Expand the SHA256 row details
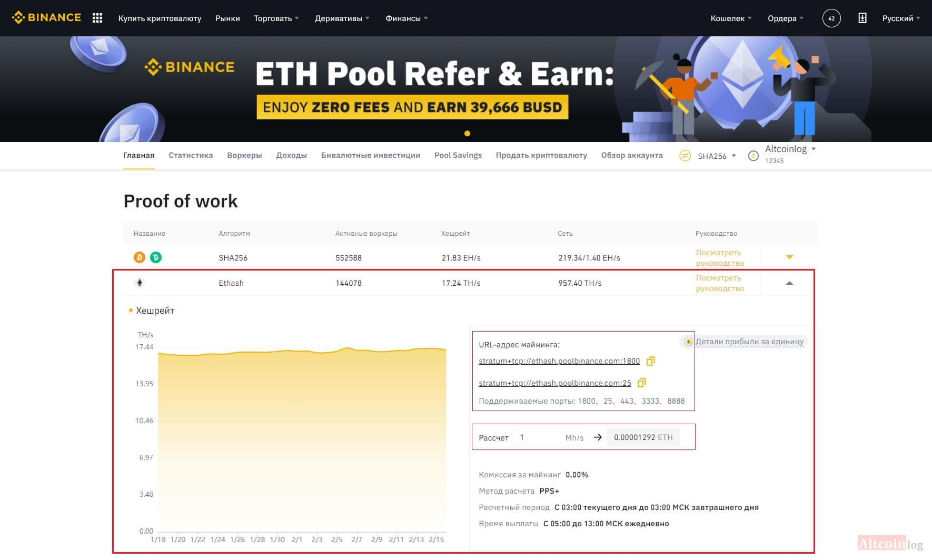Screen dimensions: 932x560 (x=789, y=257)
